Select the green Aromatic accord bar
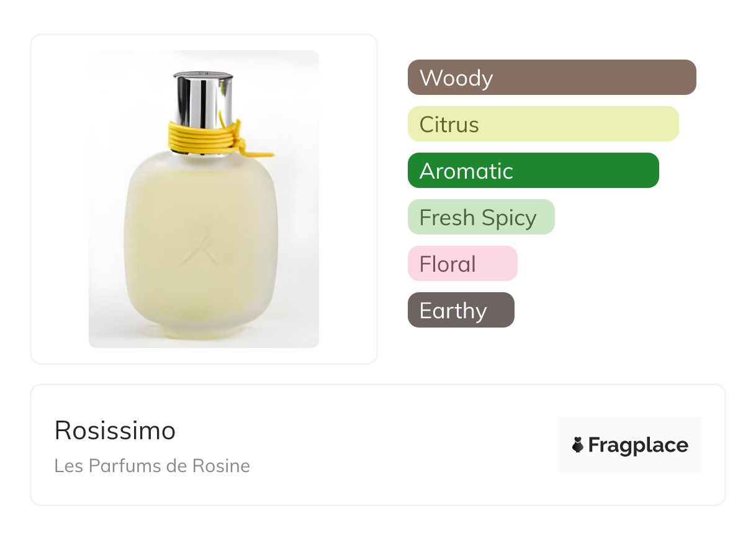 [x=533, y=171]
